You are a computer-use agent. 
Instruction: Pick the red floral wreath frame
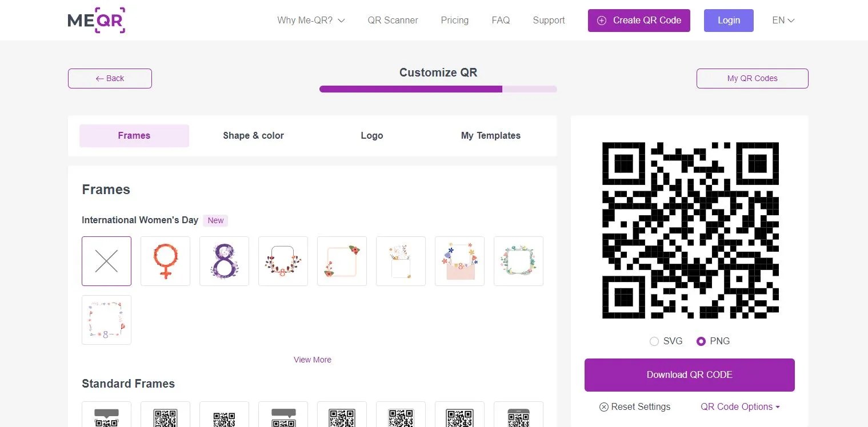(x=283, y=261)
